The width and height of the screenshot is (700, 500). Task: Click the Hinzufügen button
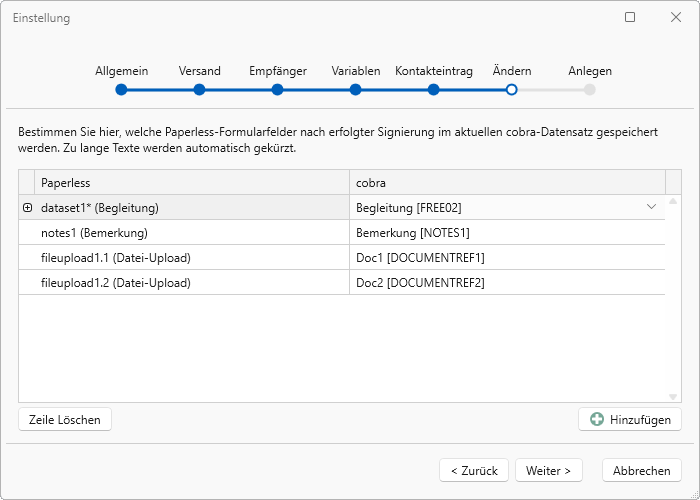(630, 420)
